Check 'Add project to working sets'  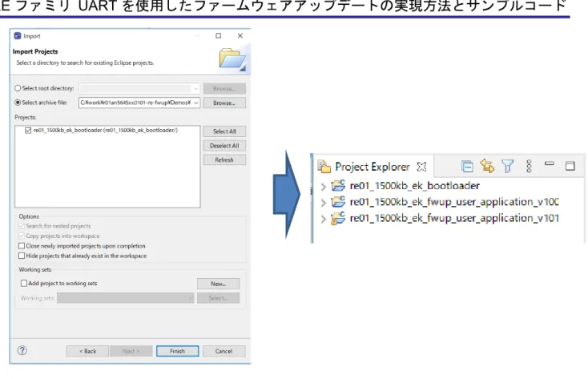(24, 284)
